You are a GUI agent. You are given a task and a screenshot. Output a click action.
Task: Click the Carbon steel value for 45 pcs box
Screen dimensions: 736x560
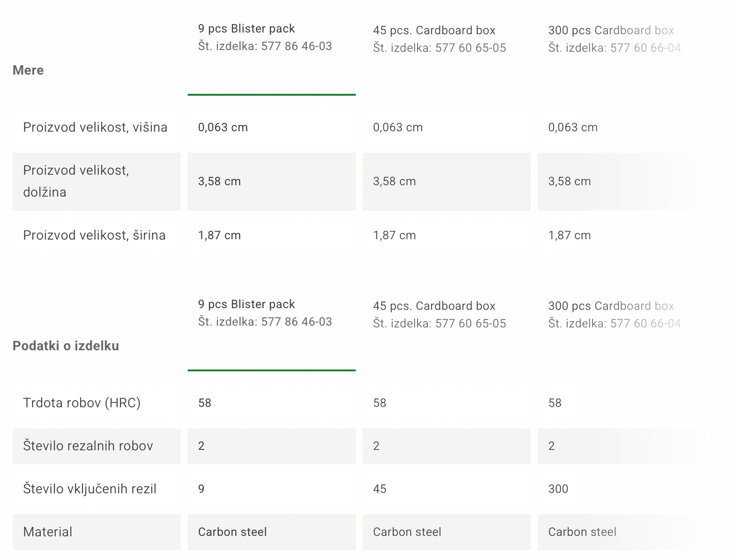[x=407, y=532]
